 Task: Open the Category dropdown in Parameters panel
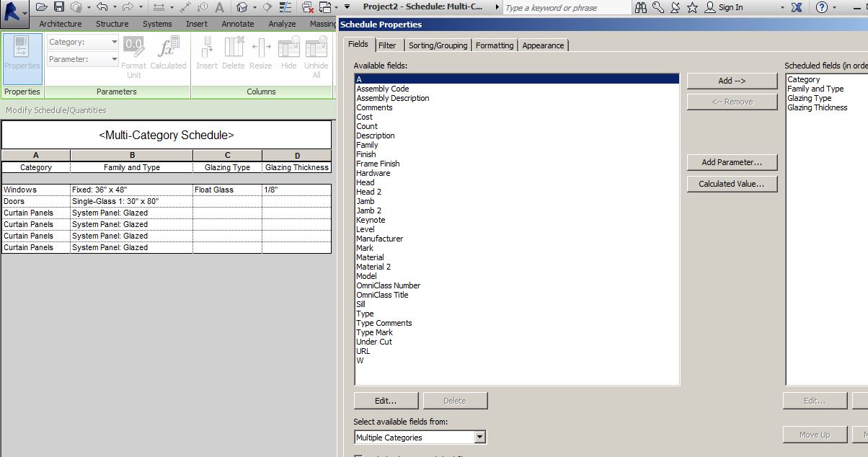83,42
